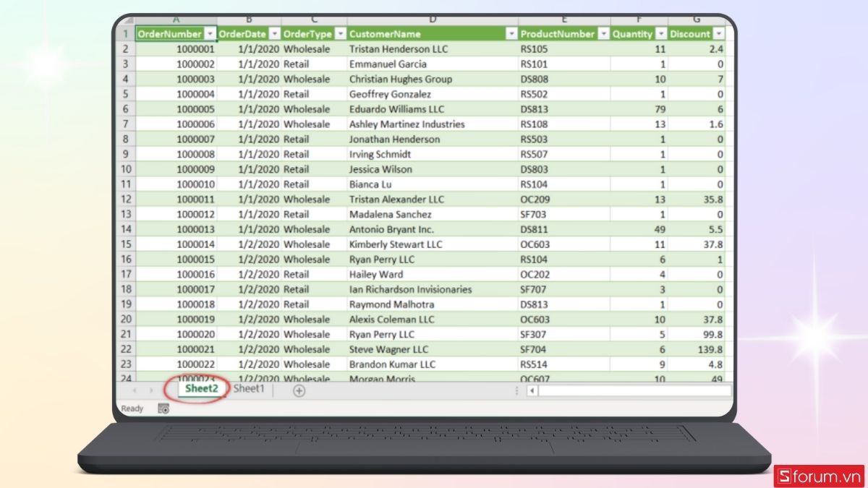
Task: Select discount cell showing 2.4
Action: click(x=697, y=49)
